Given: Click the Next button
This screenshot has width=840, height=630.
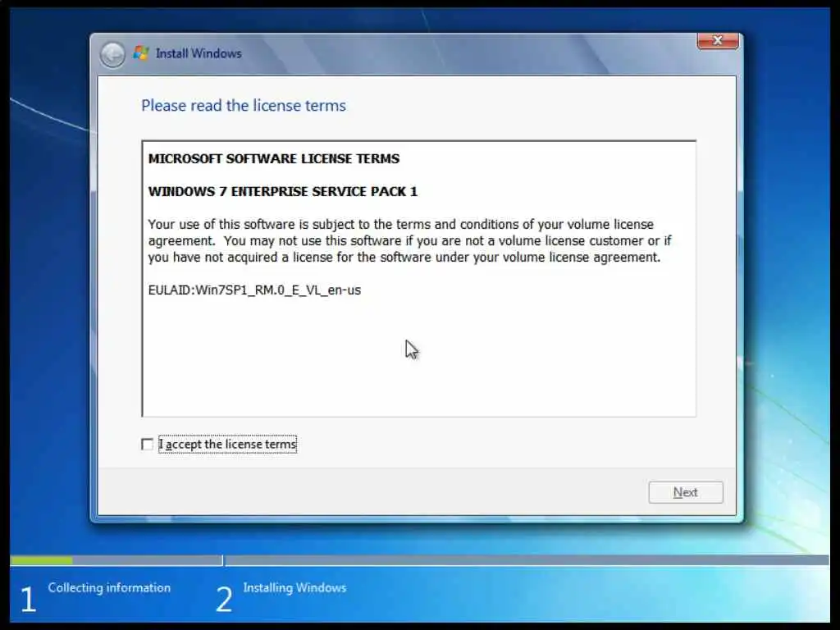Looking at the screenshot, I should click(x=685, y=492).
